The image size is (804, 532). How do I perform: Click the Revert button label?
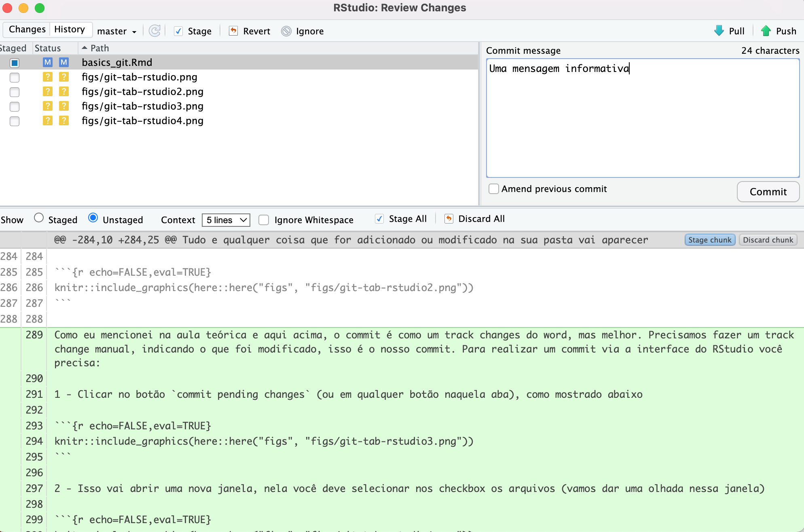tap(256, 31)
